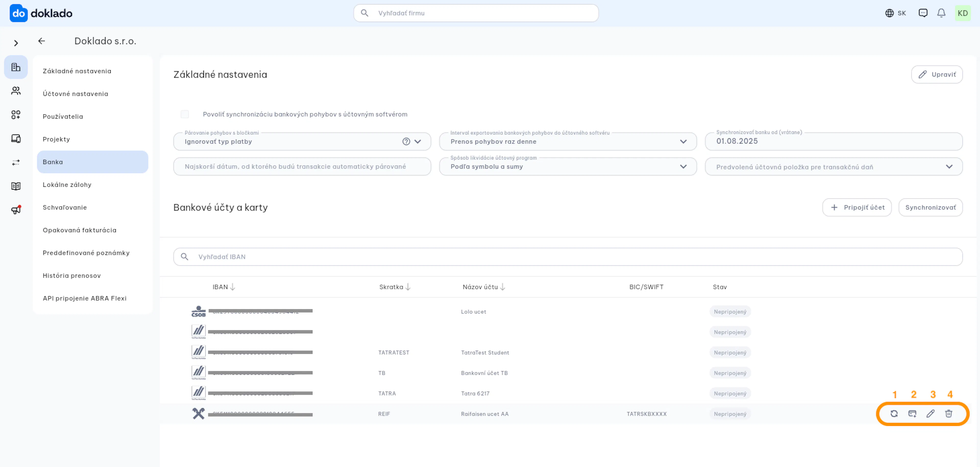Focus the Vyhľadať firmu search field
Screen dimensions: 980x467
(x=476, y=13)
